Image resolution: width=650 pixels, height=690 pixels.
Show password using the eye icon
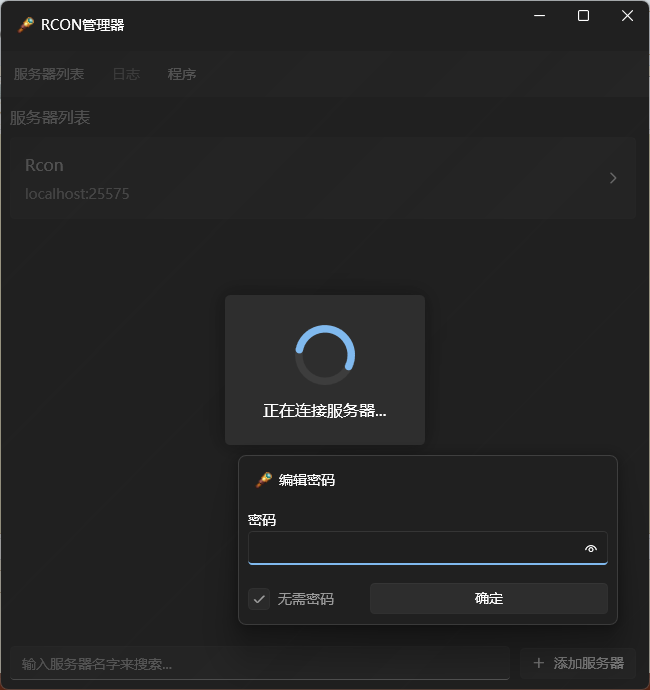(x=591, y=548)
